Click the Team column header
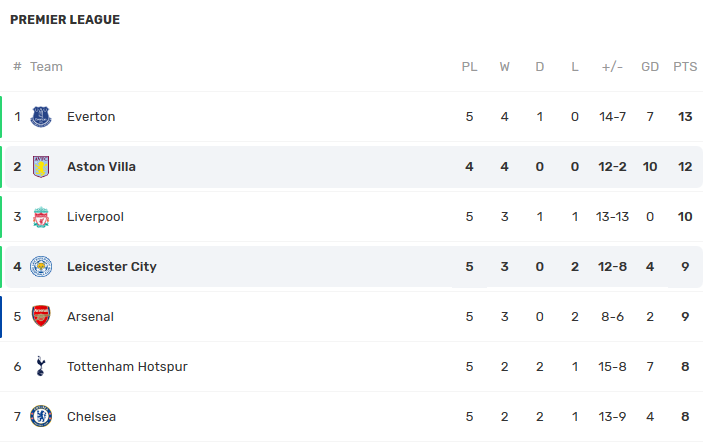The image size is (703, 442). tap(46, 67)
